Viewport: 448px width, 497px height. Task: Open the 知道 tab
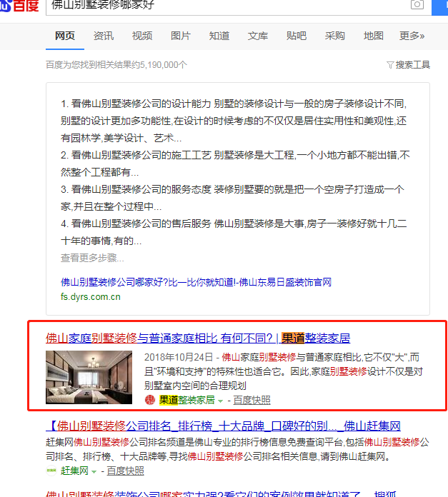(x=219, y=36)
